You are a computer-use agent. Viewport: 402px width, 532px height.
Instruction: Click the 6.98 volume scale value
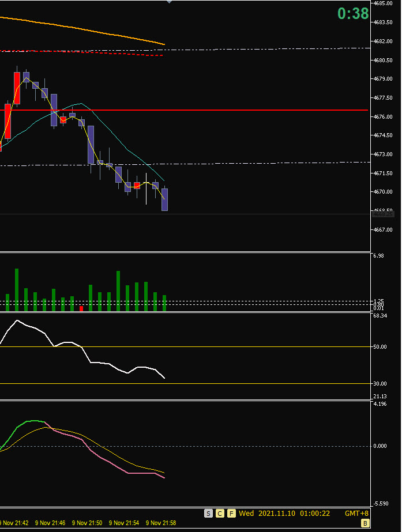[378, 256]
